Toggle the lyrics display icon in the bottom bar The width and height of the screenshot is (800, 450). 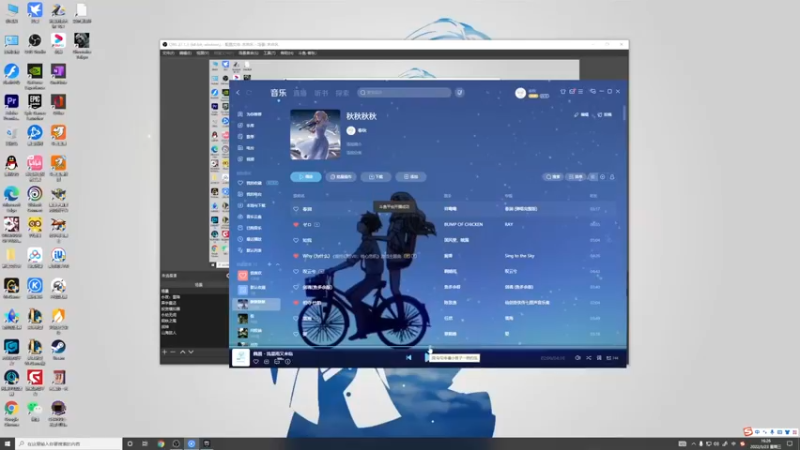click(599, 358)
